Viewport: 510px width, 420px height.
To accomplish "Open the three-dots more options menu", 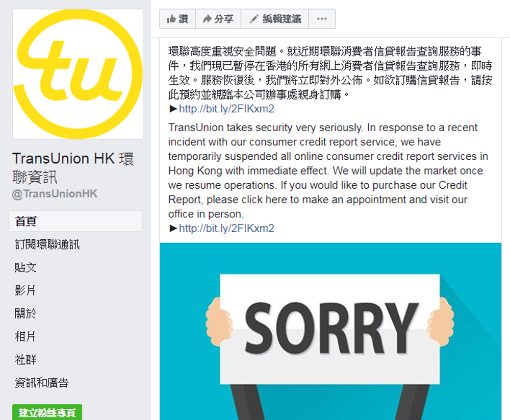I will 322,19.
